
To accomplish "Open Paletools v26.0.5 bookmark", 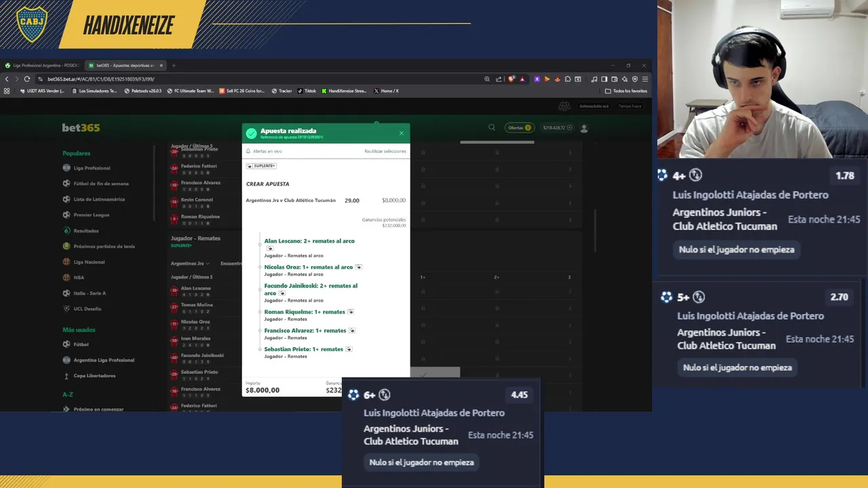I will point(142,91).
